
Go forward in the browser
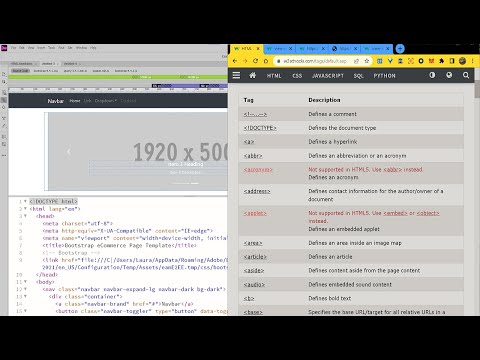point(245,61)
